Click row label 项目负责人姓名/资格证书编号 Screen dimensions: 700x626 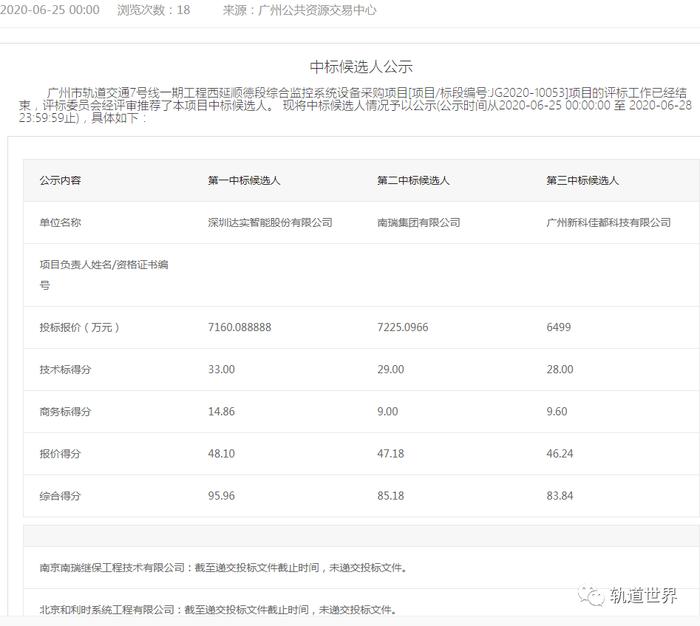[x=104, y=275]
